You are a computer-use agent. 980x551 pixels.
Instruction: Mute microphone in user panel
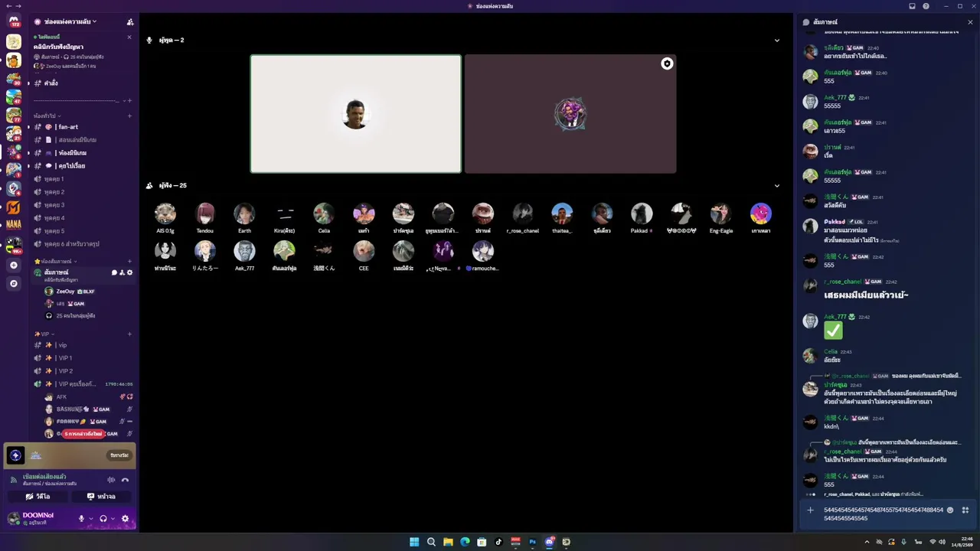81,518
